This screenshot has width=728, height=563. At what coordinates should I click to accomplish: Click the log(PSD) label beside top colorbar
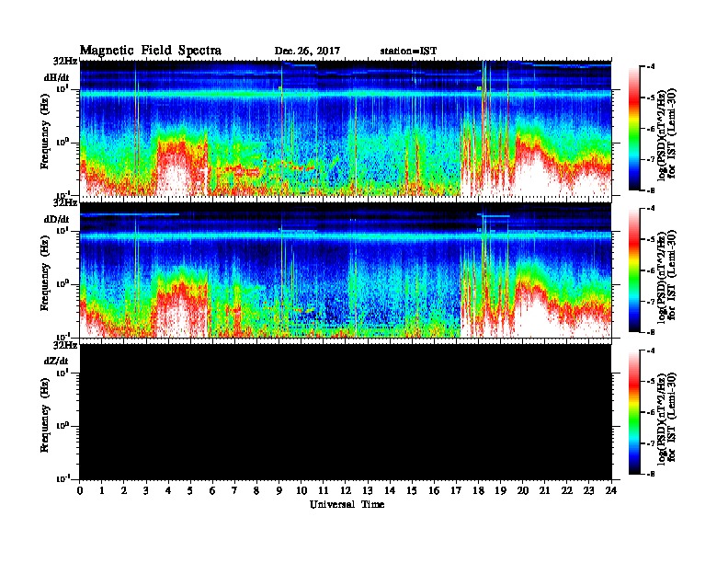click(x=665, y=134)
